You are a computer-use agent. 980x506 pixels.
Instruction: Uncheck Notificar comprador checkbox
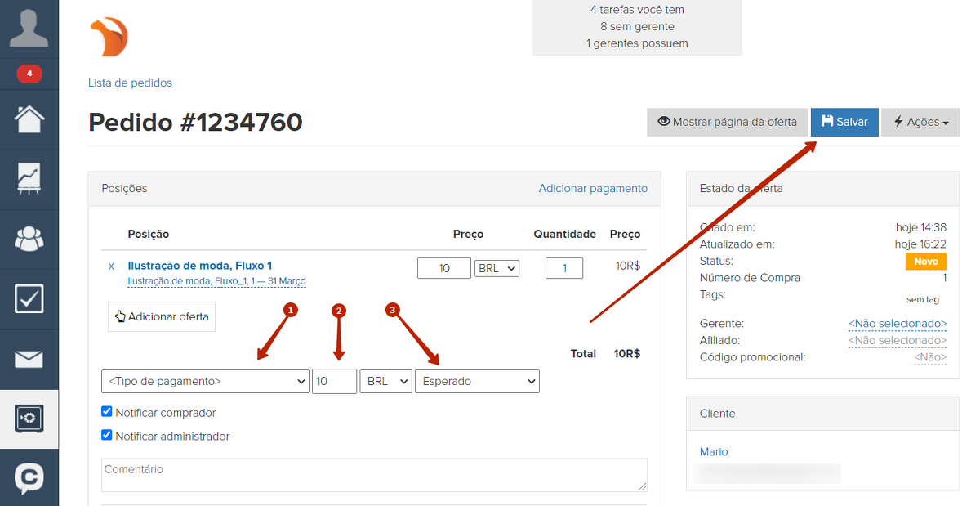tap(106, 412)
